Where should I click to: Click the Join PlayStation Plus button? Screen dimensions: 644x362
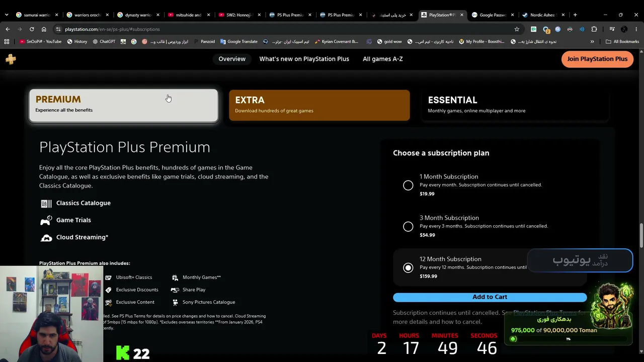pos(597,59)
